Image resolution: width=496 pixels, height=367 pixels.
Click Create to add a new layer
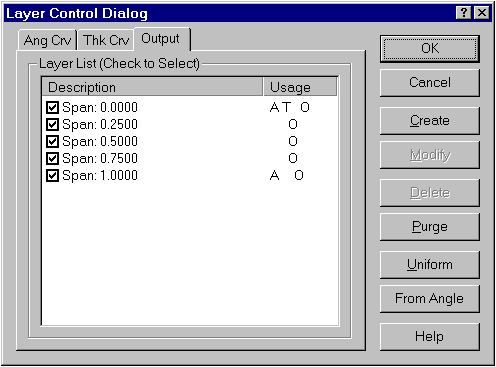click(x=430, y=121)
